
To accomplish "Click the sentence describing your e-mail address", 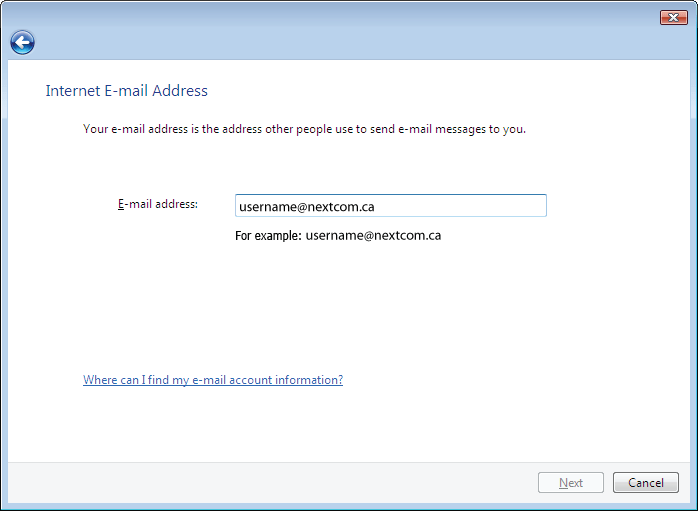I will [x=304, y=129].
